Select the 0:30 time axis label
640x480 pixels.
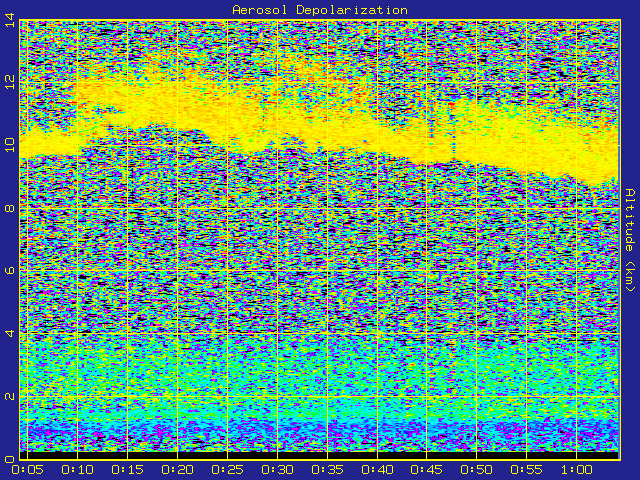(x=278, y=469)
